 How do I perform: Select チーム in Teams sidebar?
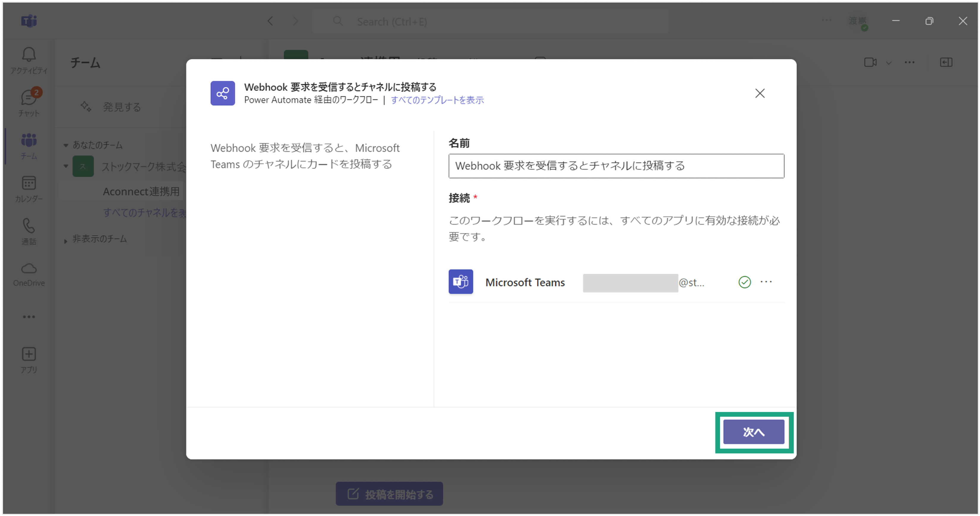(29, 146)
